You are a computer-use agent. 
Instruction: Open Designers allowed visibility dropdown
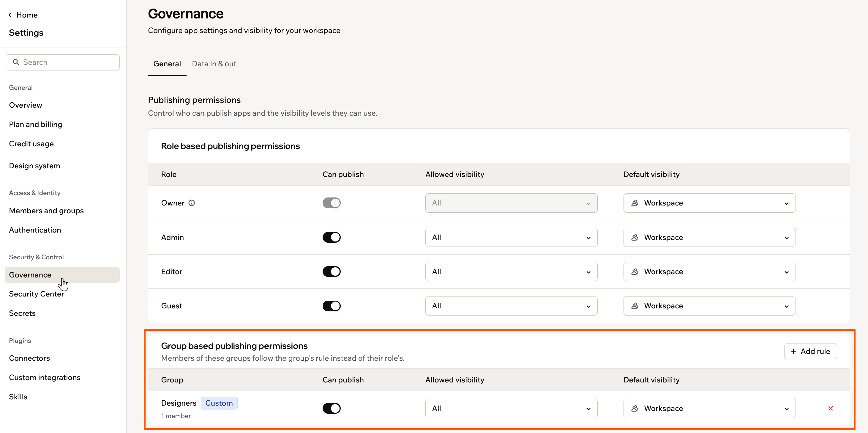(511, 408)
